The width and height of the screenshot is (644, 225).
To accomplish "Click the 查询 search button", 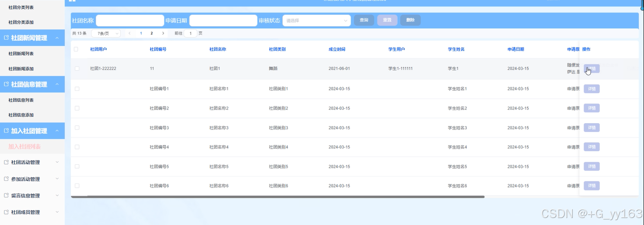I will coord(364,20).
